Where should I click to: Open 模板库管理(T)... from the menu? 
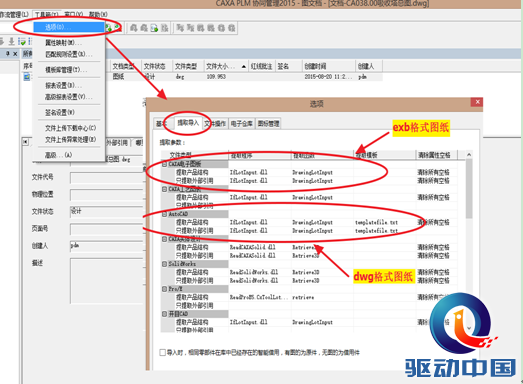(x=66, y=70)
